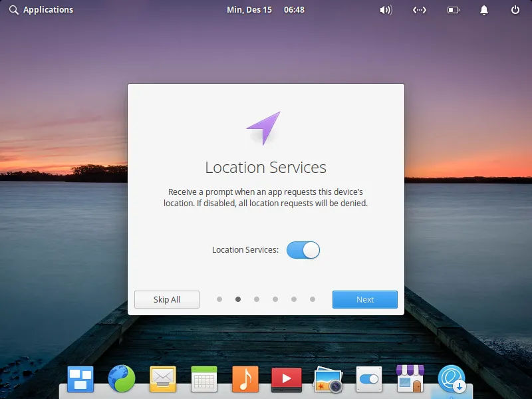Open the notifications bell indicator
This screenshot has height=399, width=532.
coord(484,10)
